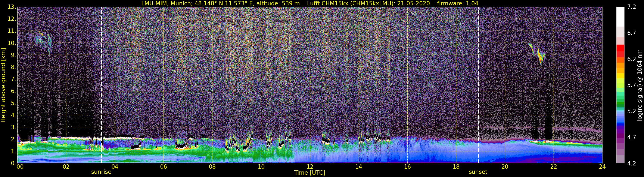Screen dimensions: 644x177
Task: Click the 'sunrise' label below the axis
Action: click(101, 172)
